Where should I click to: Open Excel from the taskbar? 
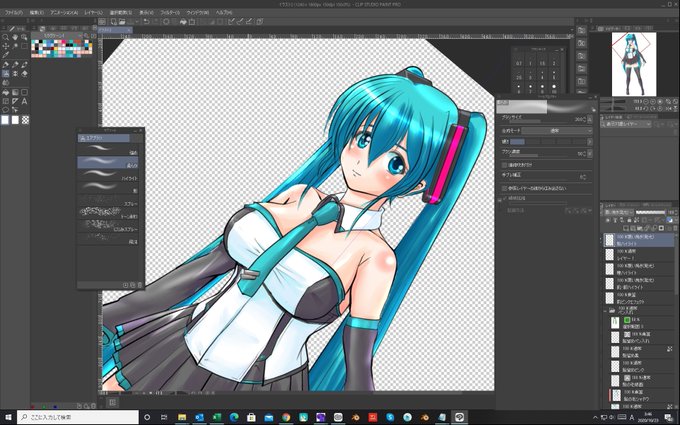click(217, 417)
